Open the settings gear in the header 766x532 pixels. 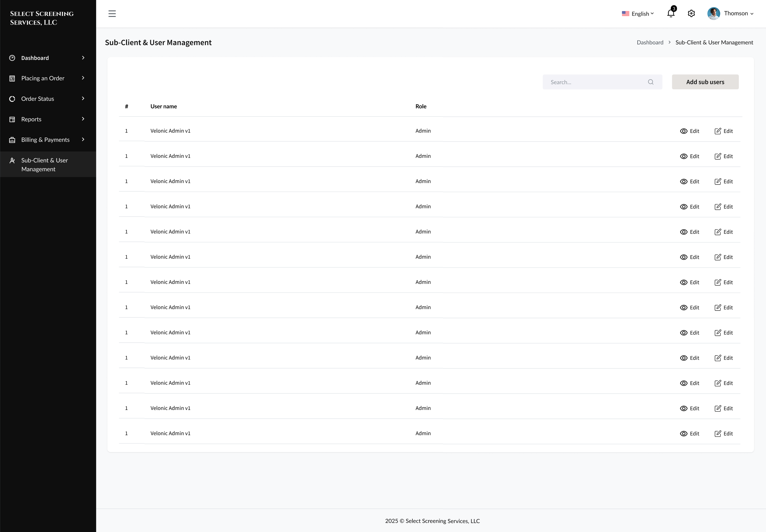coord(691,13)
